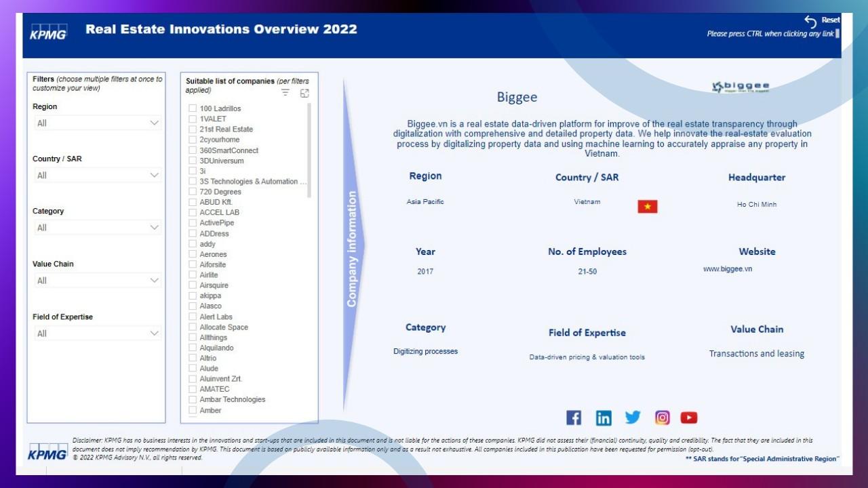
Task: Click the focus mode icon above company list
Action: pyautogui.click(x=304, y=93)
